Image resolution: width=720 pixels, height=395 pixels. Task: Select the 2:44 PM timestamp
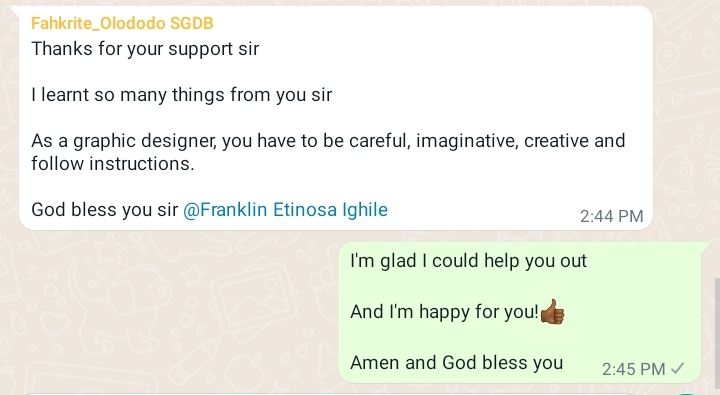[611, 216]
